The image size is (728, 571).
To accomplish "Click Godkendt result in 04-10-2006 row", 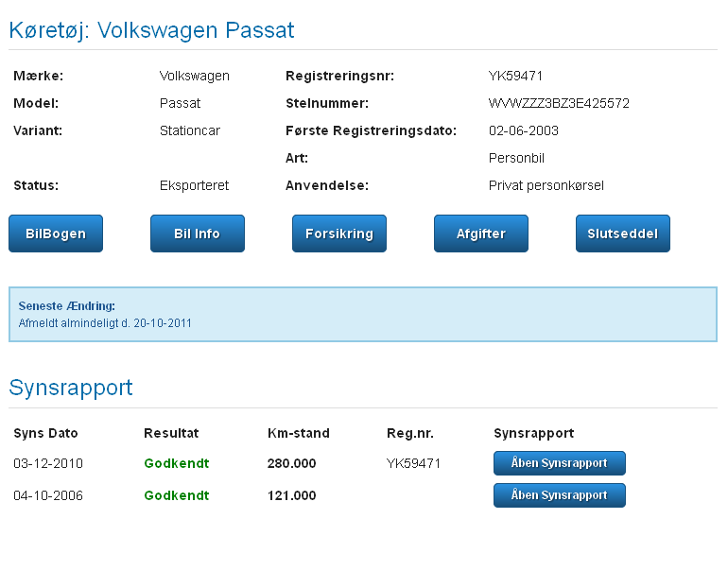I will 177,495.
